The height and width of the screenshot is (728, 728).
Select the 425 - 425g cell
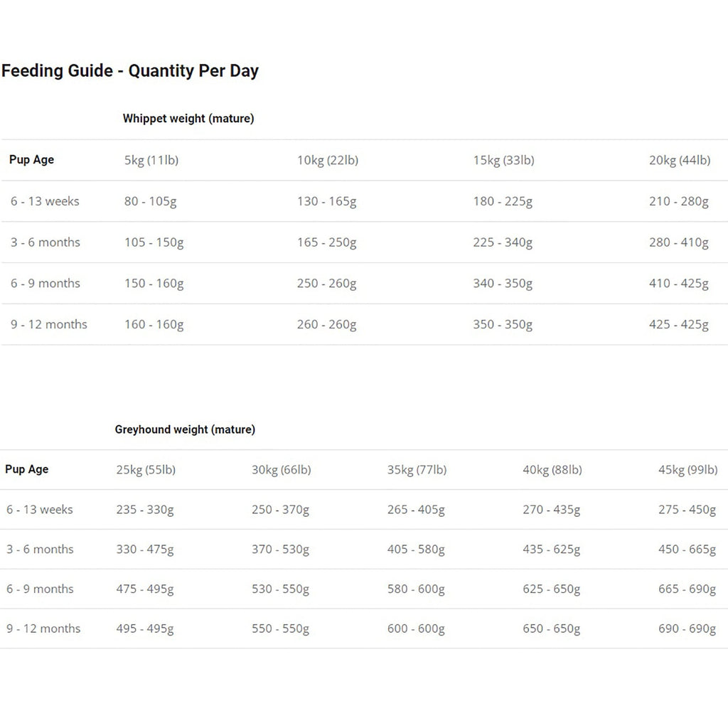[x=679, y=324]
